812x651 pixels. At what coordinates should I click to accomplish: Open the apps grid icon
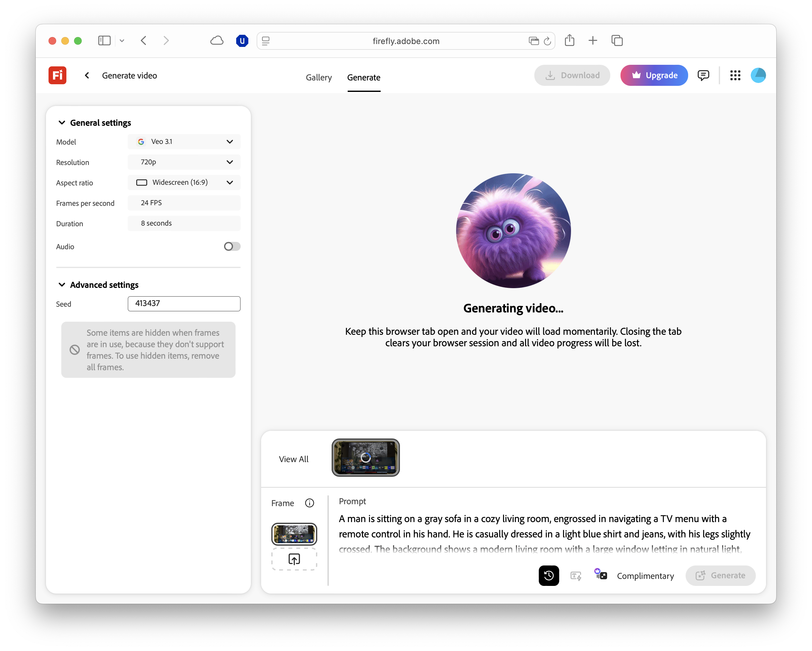click(x=735, y=75)
